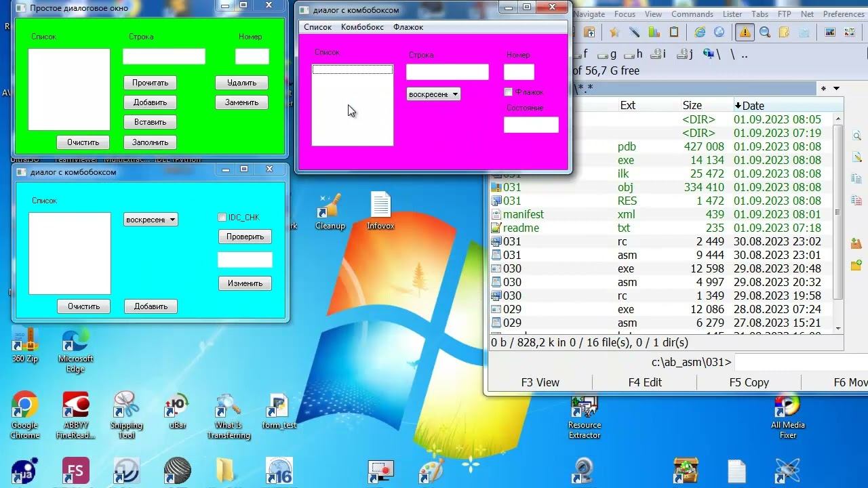The height and width of the screenshot is (488, 868).
Task: Click the parent folder toolbar icon in Total Commander
Action: click(590, 33)
